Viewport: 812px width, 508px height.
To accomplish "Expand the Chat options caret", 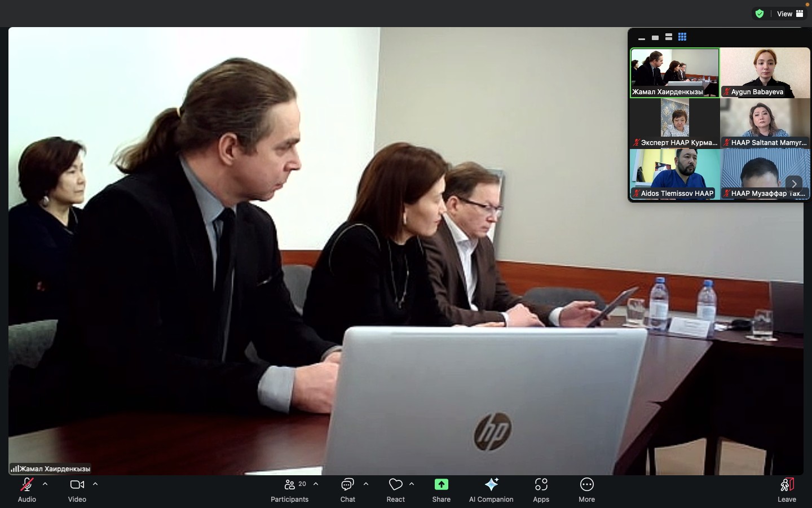I will [366, 484].
